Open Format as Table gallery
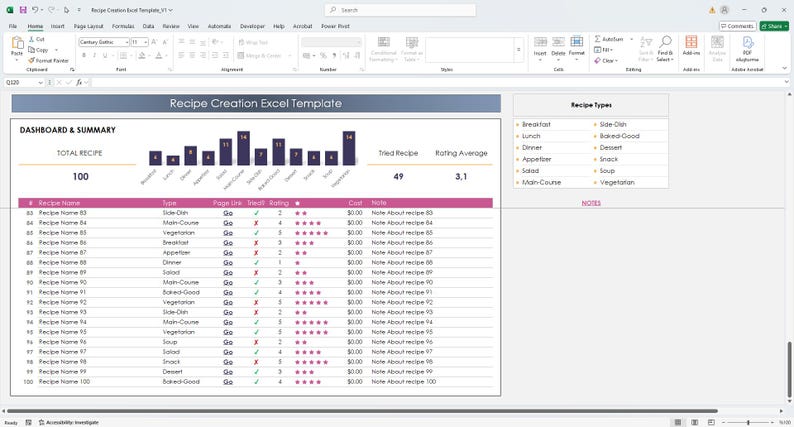794x427 pixels. click(x=412, y=49)
